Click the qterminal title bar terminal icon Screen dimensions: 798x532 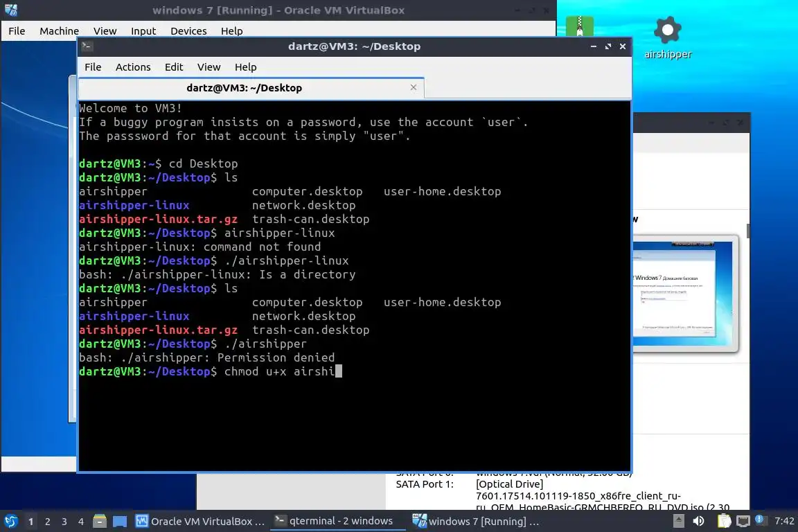(x=87, y=46)
